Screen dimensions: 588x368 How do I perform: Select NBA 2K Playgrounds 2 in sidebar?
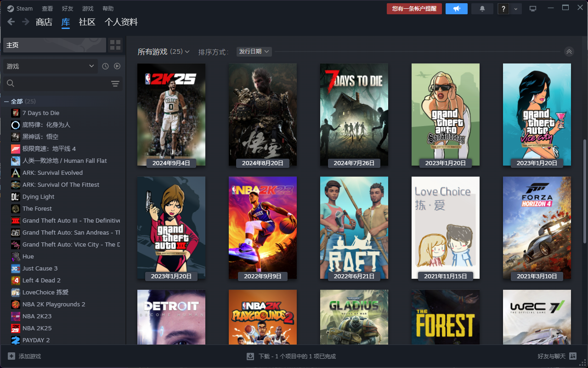coord(54,304)
